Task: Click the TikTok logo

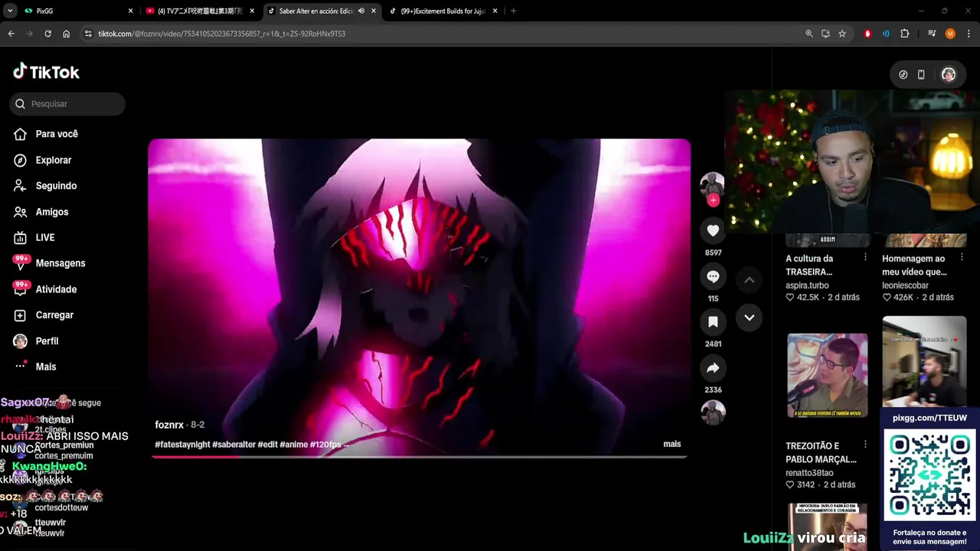Action: 46,72
